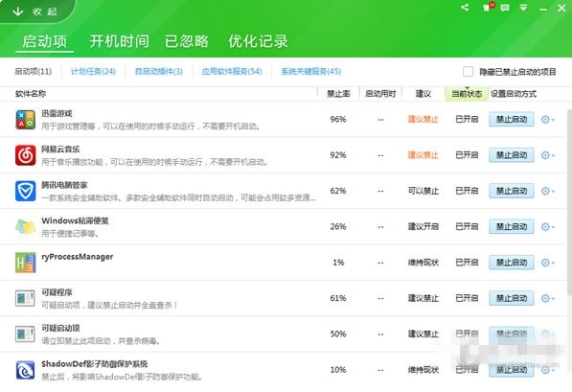This screenshot has width=572, height=392.
Task: Click the 50% rate of 可疑启动项
Action: pos(338,334)
